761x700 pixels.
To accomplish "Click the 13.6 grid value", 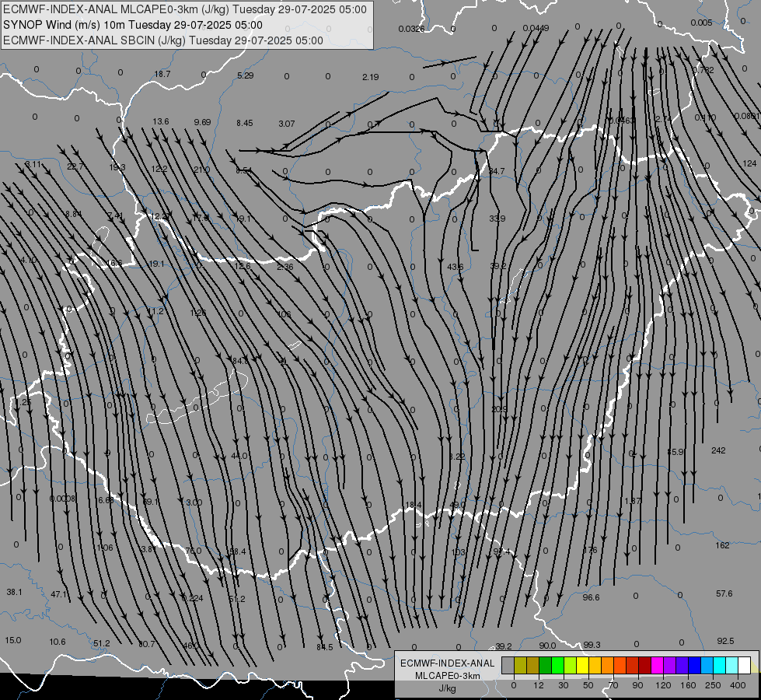I will click(161, 121).
